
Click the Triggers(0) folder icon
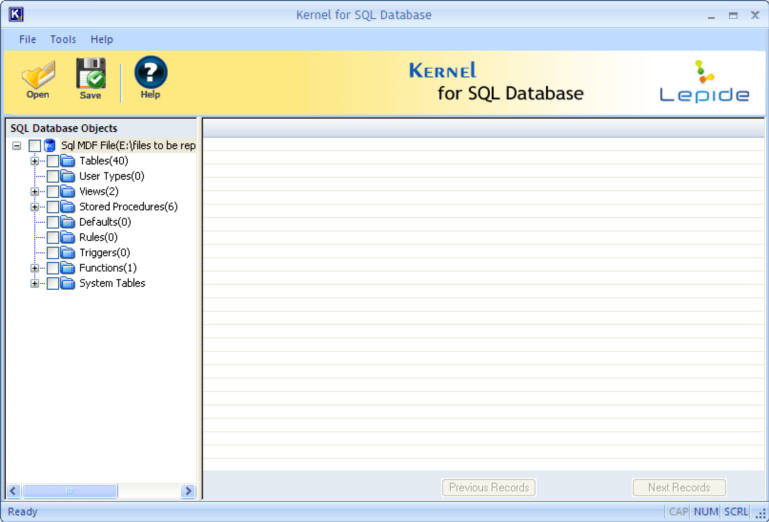68,253
